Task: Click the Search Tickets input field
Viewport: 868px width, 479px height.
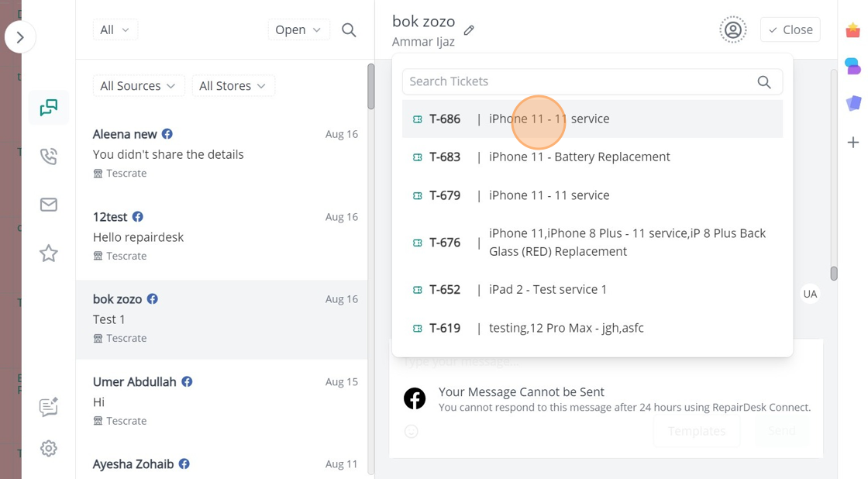Action: pos(592,82)
